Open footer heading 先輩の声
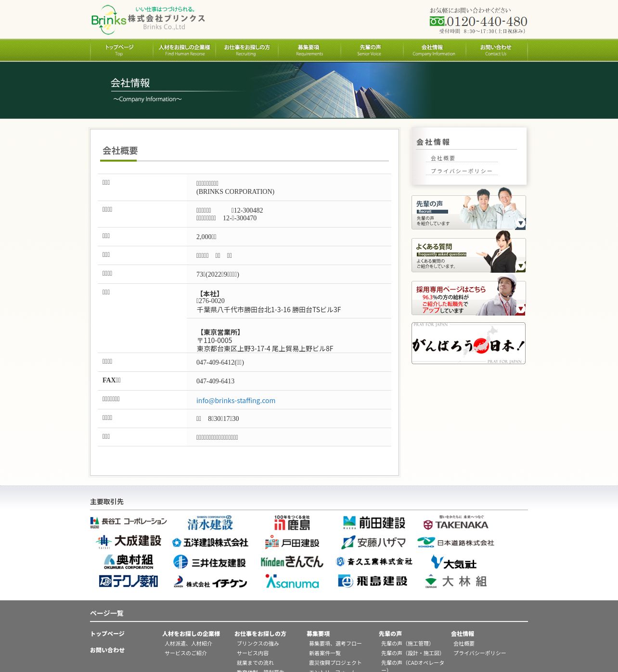The image size is (618, 672). coord(390,634)
